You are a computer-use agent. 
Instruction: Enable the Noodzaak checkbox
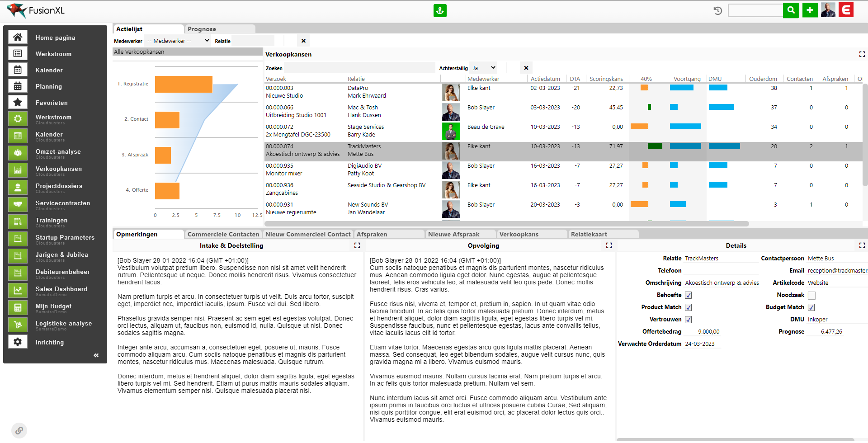811,295
